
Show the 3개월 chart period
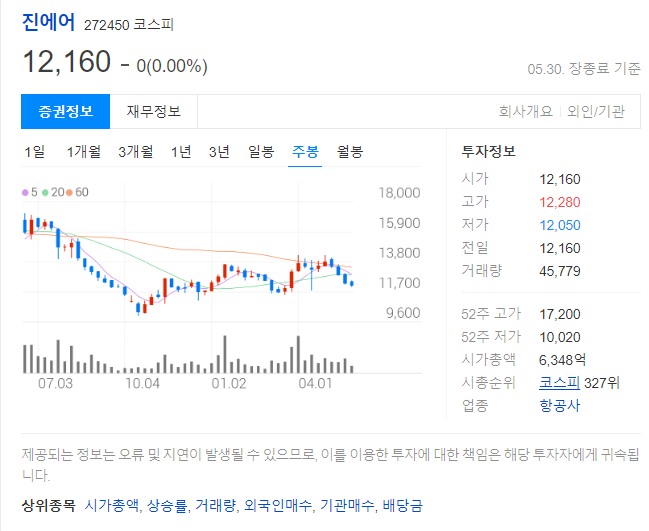click(x=136, y=152)
